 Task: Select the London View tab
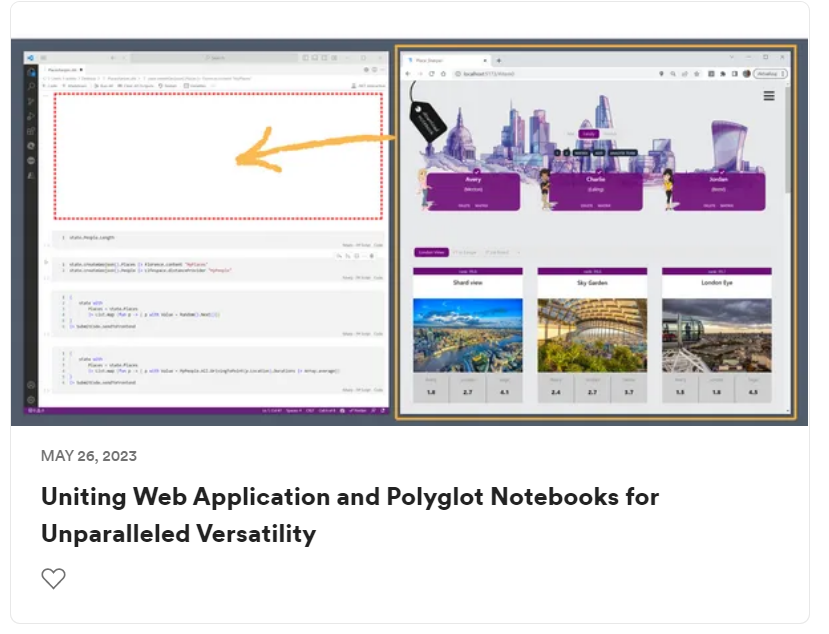tap(437, 253)
